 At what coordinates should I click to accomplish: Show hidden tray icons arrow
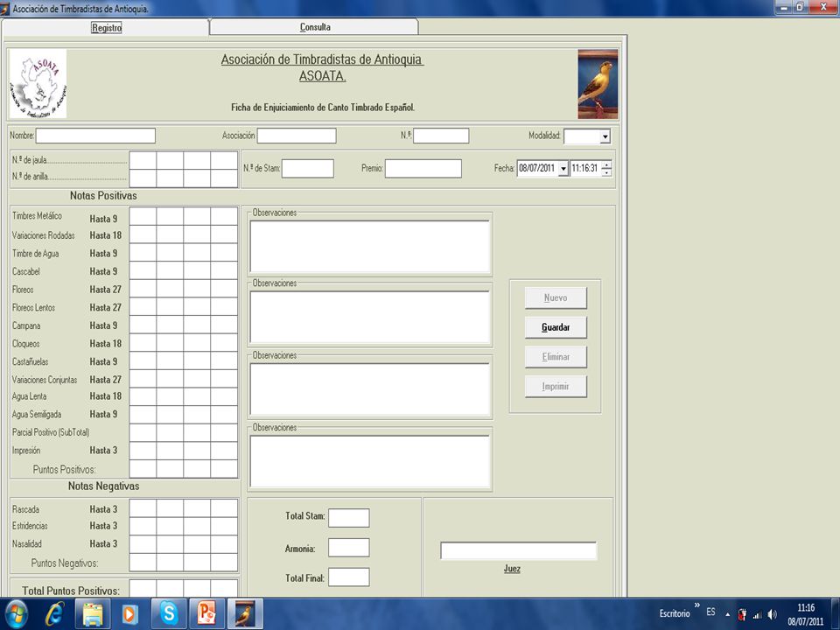pos(727,614)
